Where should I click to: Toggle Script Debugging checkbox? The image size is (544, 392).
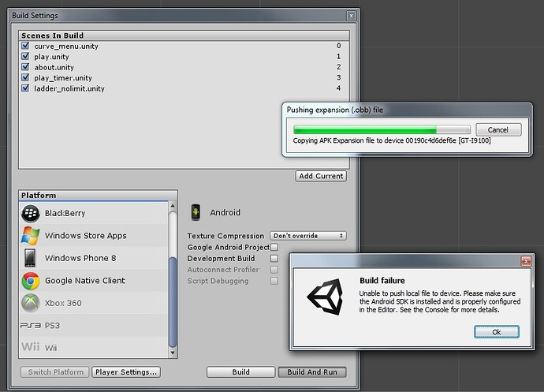click(x=274, y=281)
